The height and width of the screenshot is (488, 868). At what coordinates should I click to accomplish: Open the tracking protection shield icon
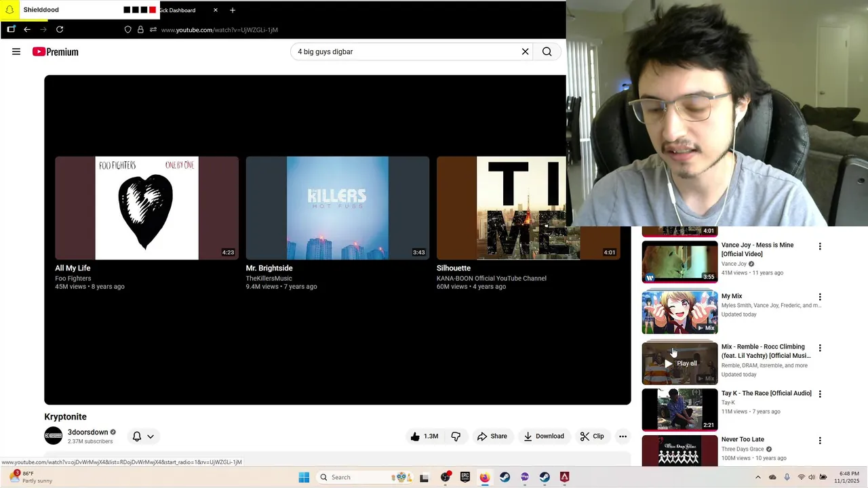pos(127,30)
